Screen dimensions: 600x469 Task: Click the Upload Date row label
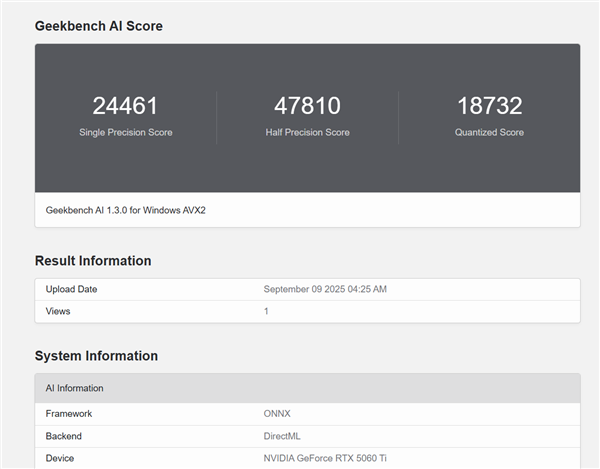click(72, 289)
